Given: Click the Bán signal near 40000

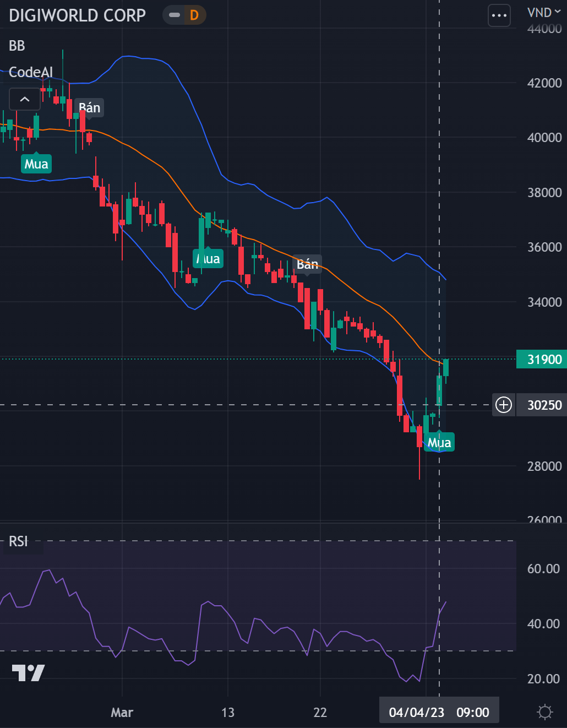Looking at the screenshot, I should [89, 107].
